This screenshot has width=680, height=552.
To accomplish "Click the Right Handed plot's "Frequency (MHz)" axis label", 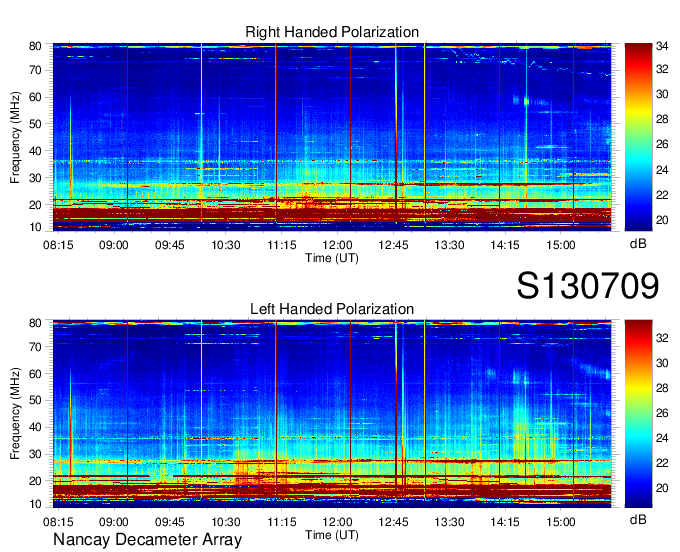I will pyautogui.click(x=16, y=137).
